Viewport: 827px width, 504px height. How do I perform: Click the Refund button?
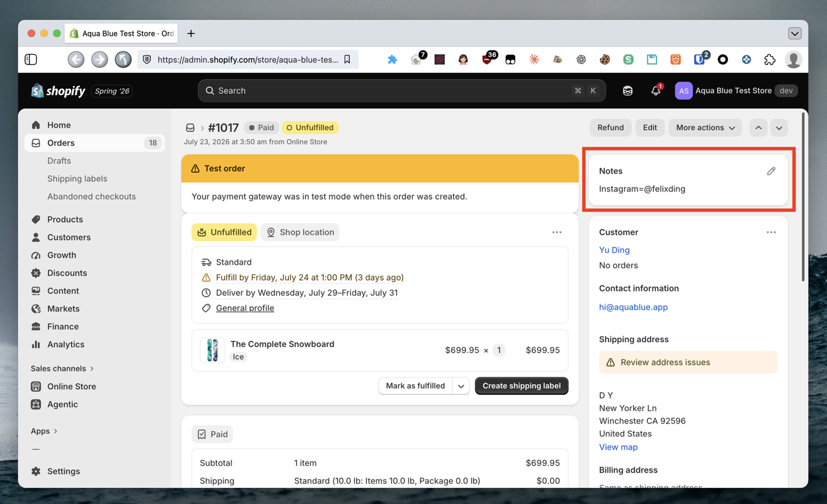(x=611, y=128)
